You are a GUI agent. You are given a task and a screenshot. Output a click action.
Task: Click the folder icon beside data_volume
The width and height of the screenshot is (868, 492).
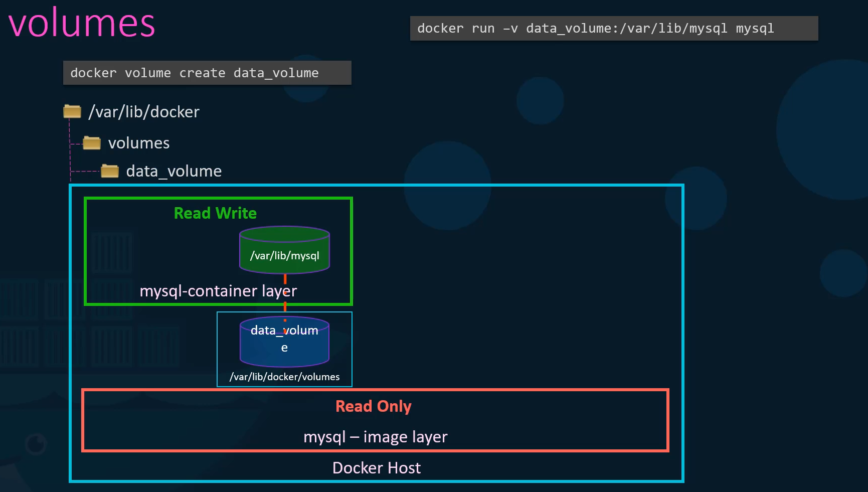110,171
